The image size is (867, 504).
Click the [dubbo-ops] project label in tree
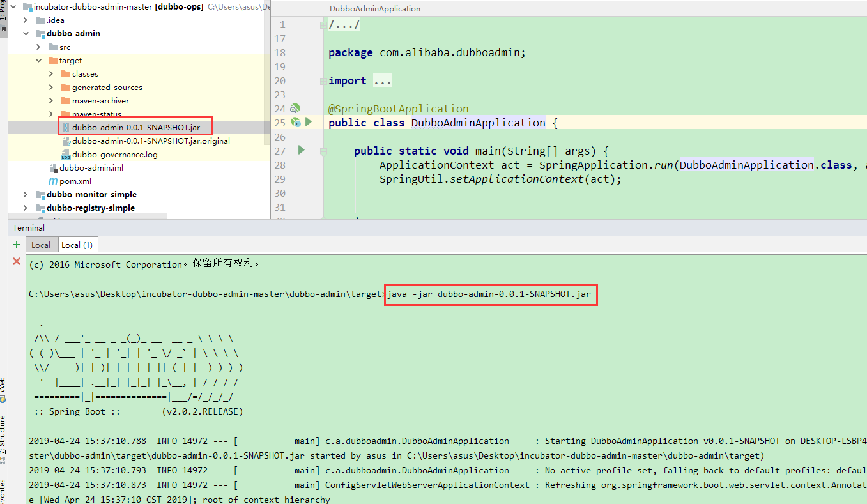180,7
